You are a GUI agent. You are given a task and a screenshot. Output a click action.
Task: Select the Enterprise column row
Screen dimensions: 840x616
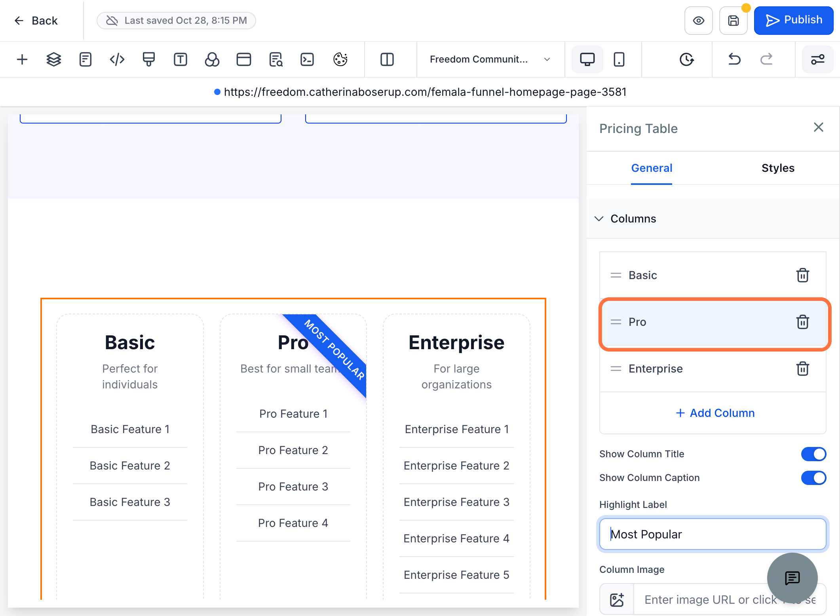713,369
